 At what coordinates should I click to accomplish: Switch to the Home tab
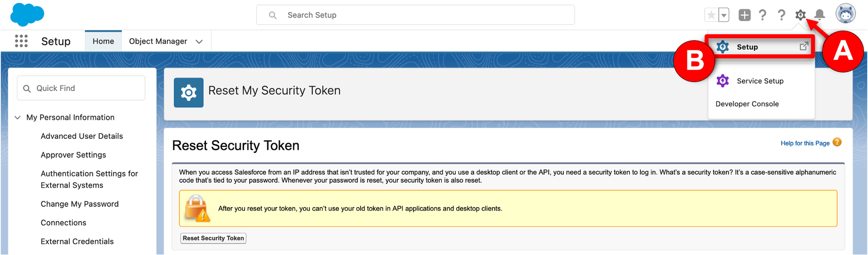[103, 41]
